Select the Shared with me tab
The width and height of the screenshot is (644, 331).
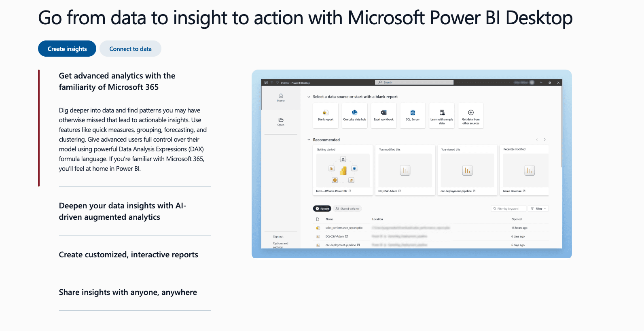347,209
